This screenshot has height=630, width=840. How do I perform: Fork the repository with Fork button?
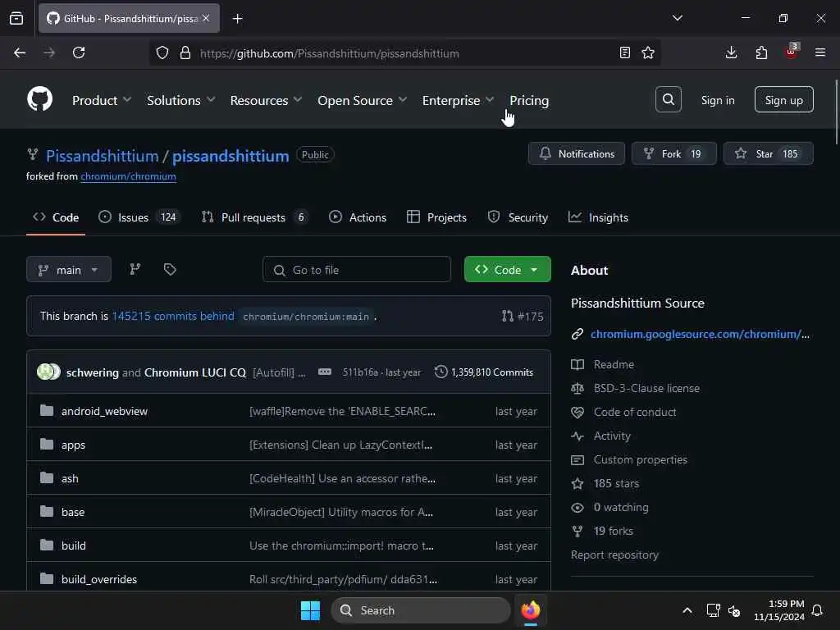[674, 153]
